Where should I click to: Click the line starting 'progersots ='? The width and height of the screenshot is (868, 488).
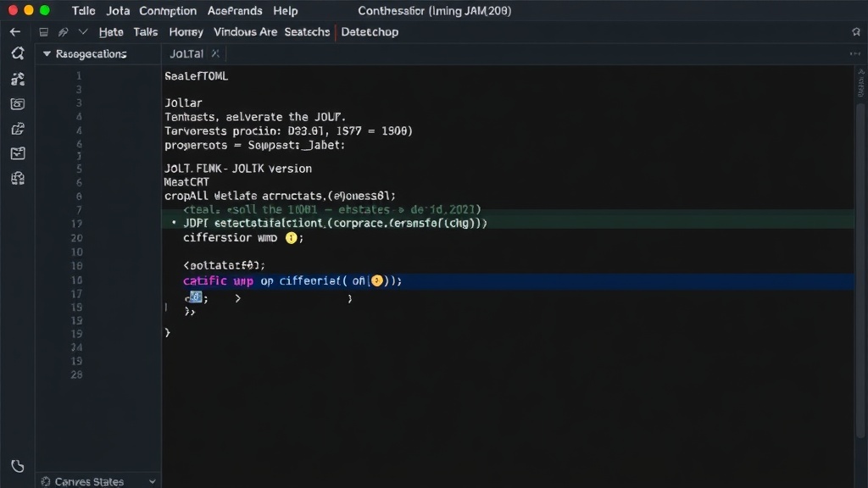[x=254, y=146]
